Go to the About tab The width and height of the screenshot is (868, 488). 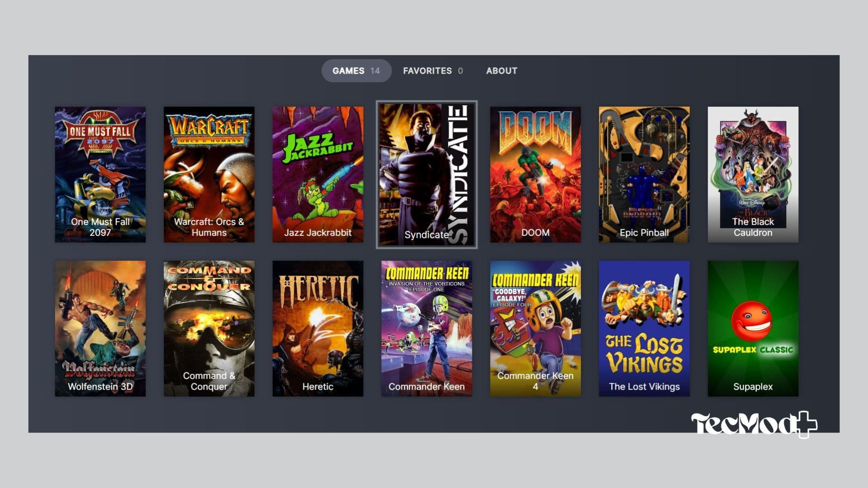point(501,71)
